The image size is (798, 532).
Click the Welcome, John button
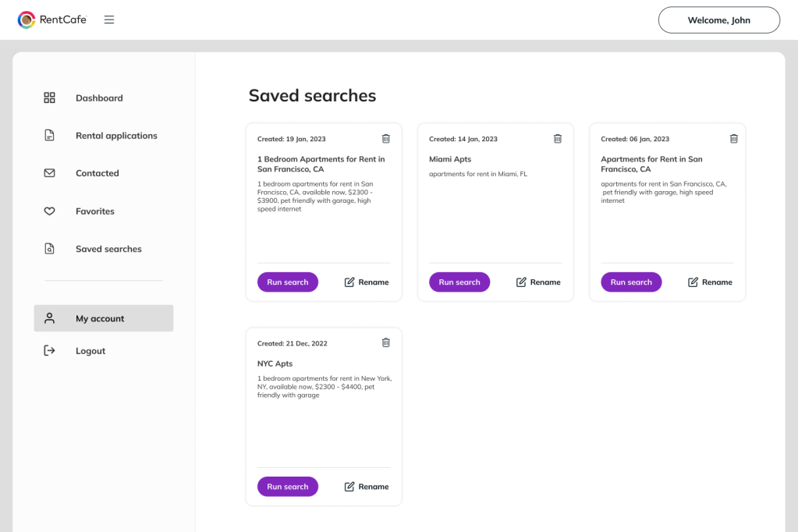tap(718, 20)
